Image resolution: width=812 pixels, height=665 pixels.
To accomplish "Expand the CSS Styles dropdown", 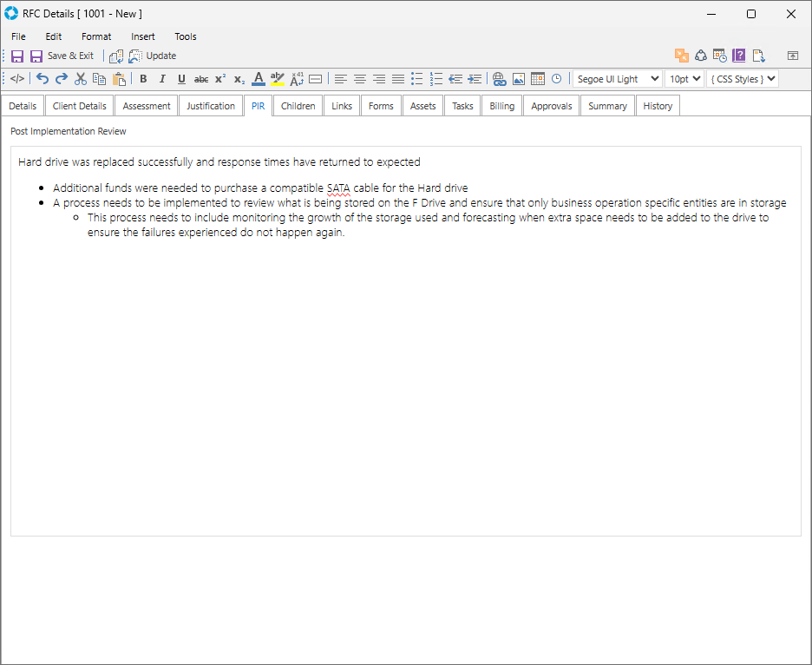I will pyautogui.click(x=743, y=79).
